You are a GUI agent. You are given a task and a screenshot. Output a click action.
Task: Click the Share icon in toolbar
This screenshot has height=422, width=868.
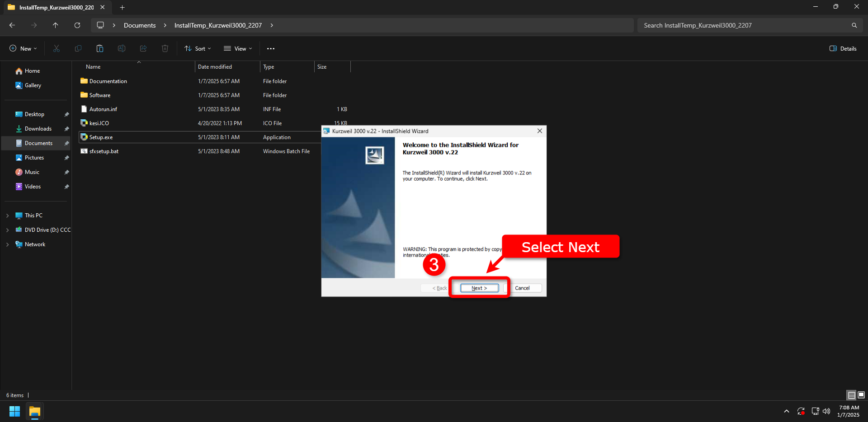(143, 48)
